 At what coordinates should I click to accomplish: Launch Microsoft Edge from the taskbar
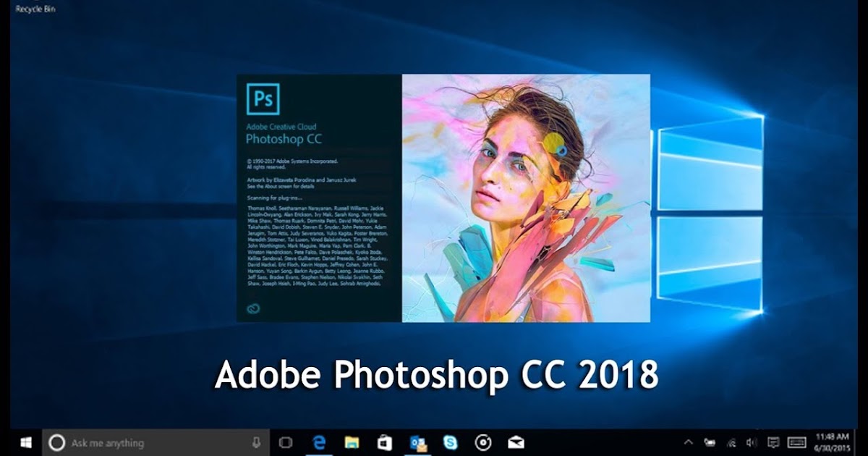coord(319,442)
